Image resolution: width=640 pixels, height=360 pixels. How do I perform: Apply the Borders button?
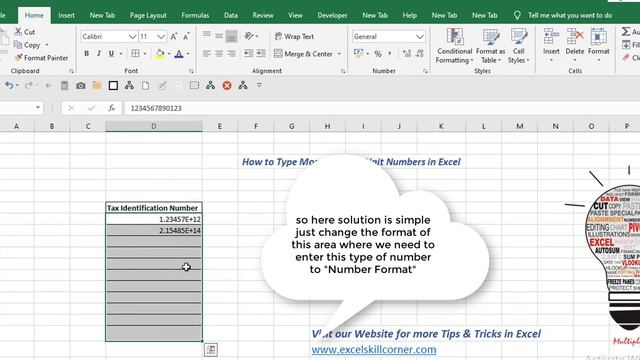click(135, 53)
